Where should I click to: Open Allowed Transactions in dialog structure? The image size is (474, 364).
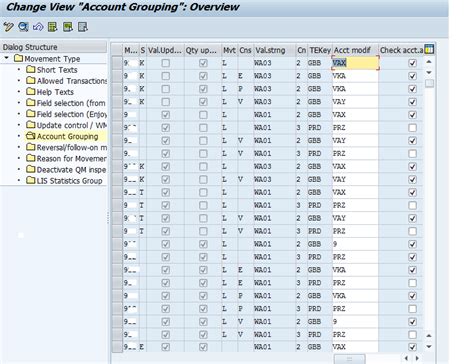tap(72, 81)
